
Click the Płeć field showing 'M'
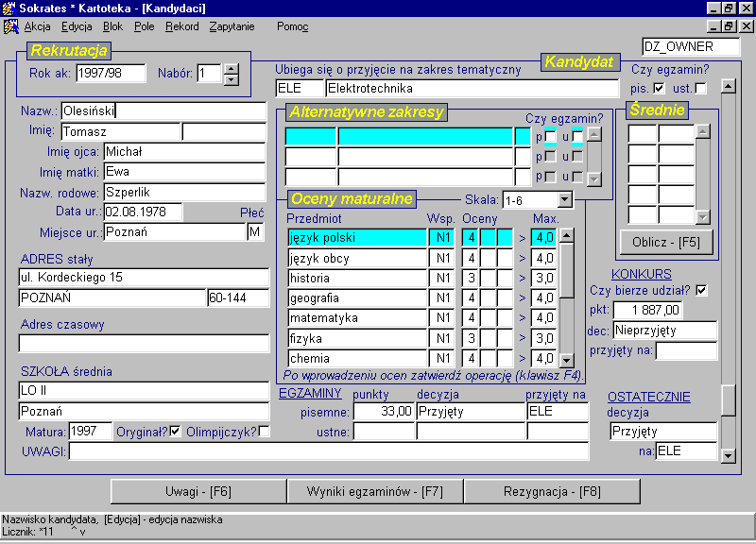point(255,232)
